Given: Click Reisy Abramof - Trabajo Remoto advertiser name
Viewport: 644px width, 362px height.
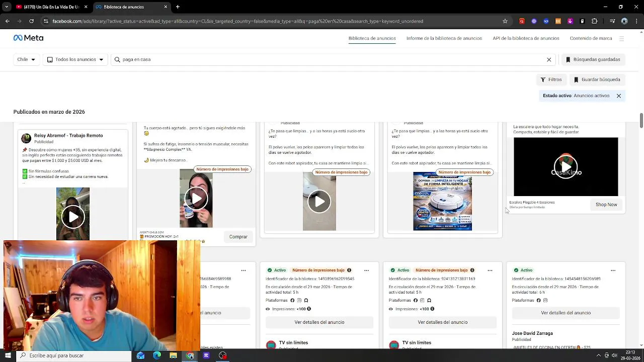Looking at the screenshot, I should coord(68,135).
